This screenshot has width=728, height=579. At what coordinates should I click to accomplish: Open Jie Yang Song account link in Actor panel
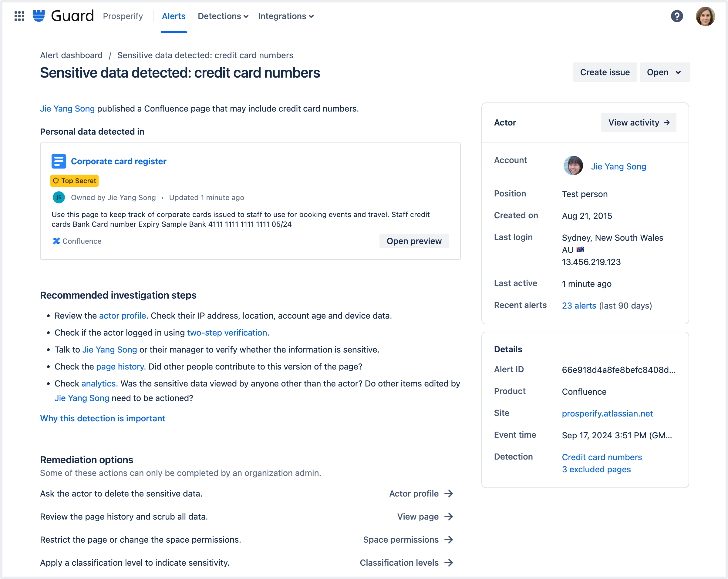(x=618, y=166)
